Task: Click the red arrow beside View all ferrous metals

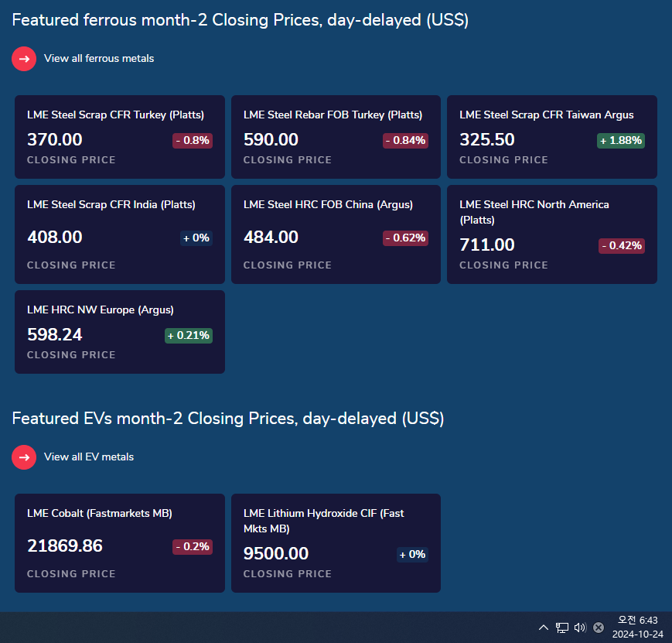Action: point(24,59)
